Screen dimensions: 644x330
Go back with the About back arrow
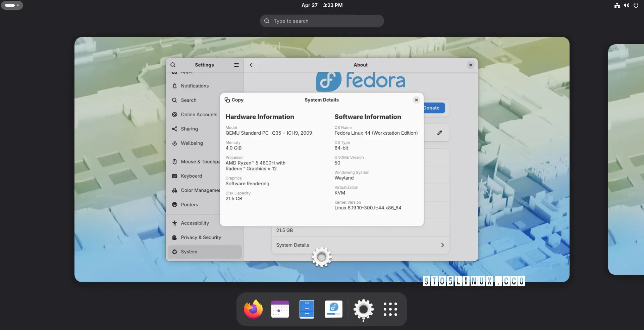point(251,65)
